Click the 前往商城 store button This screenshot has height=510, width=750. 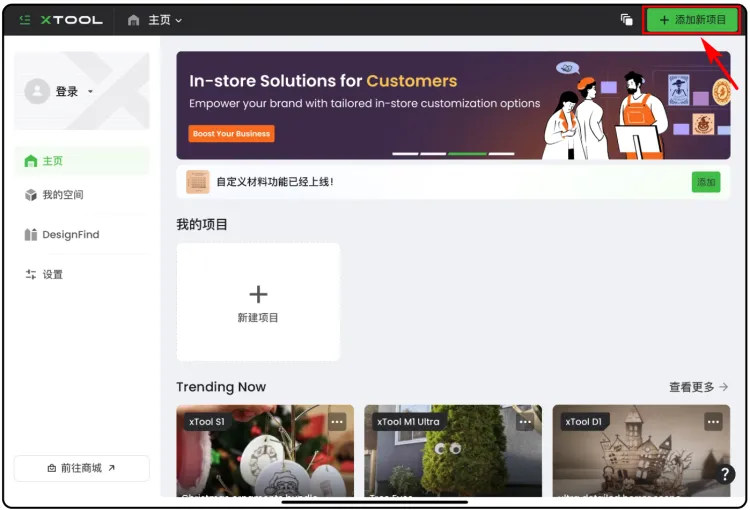pyautogui.click(x=82, y=468)
